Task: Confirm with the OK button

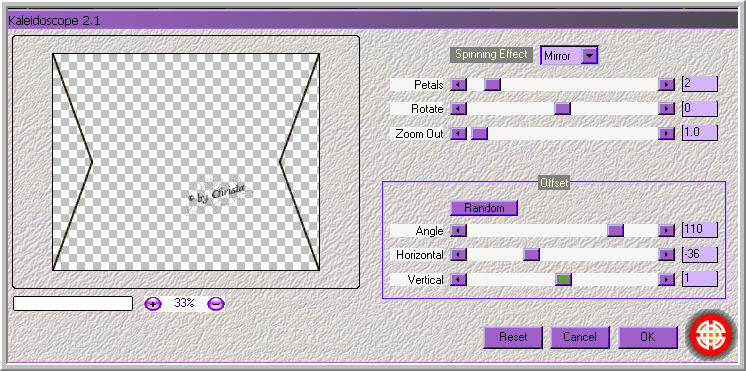Action: pyautogui.click(x=648, y=337)
